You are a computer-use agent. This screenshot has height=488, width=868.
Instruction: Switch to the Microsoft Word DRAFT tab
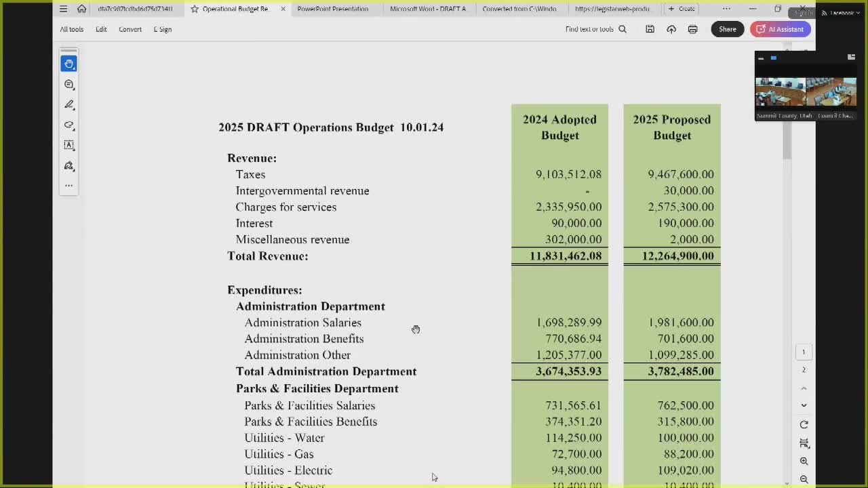coord(428,9)
